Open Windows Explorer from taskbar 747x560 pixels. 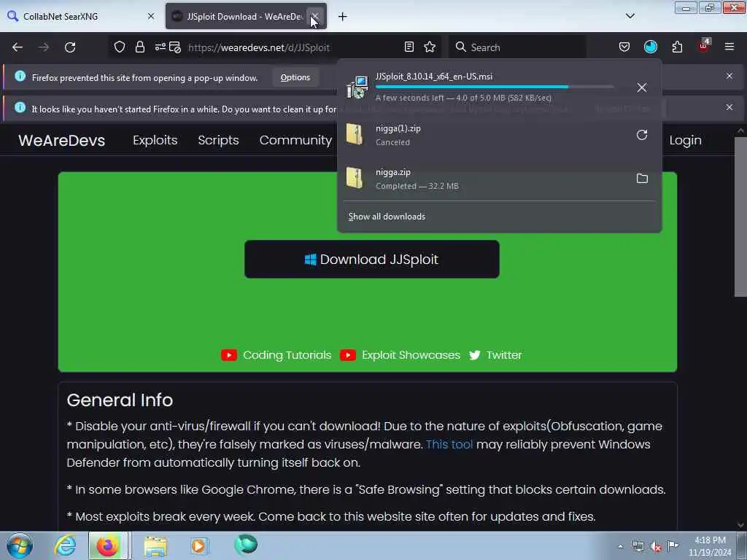155,546
